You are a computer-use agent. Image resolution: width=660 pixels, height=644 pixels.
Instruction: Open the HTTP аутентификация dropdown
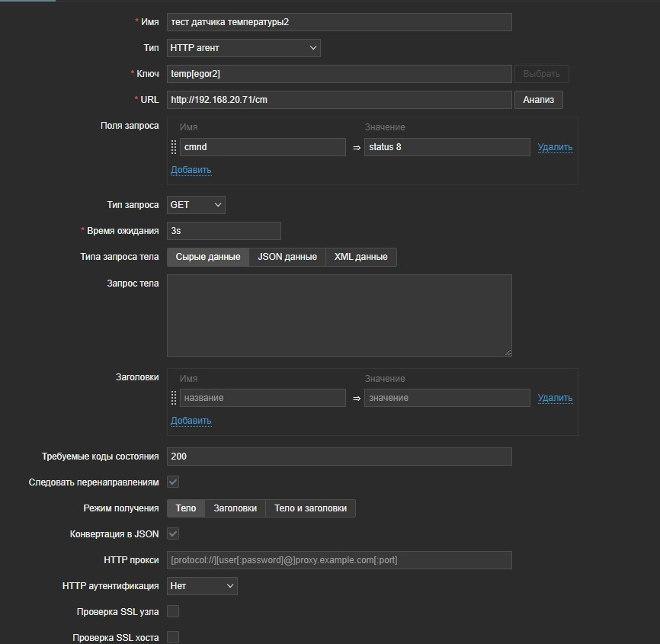(x=202, y=586)
